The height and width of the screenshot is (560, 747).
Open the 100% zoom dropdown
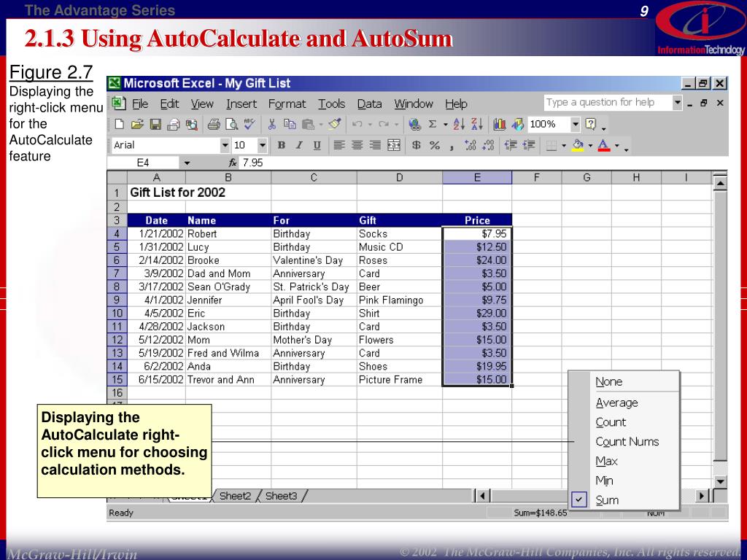(x=576, y=125)
